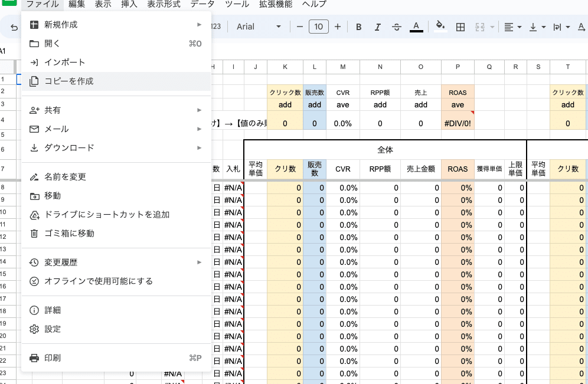Toggle Bold formatting in toolbar
588x384 pixels.
click(x=359, y=27)
